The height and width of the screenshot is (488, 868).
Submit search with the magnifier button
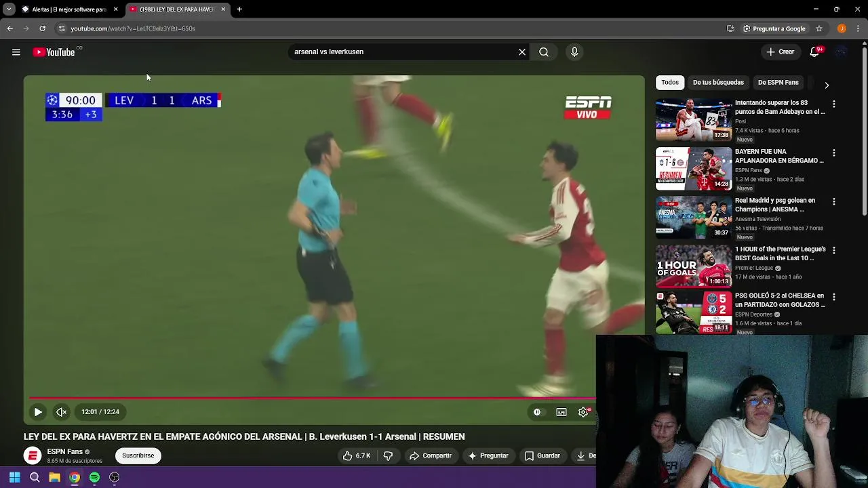544,52
